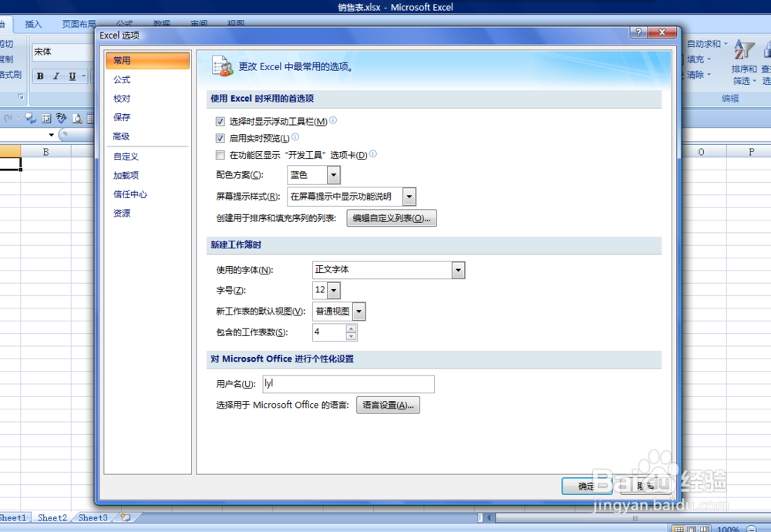The image size is (771, 532).
Task: Select 常用 category in Excel Options
Action: tap(147, 60)
